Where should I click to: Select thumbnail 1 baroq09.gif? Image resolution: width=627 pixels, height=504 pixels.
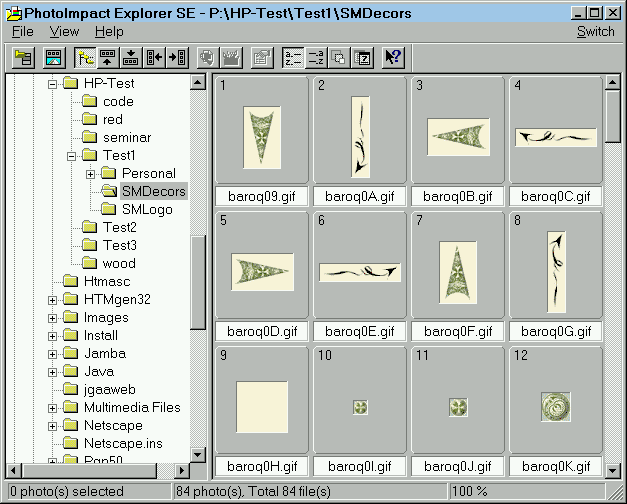coord(262,138)
